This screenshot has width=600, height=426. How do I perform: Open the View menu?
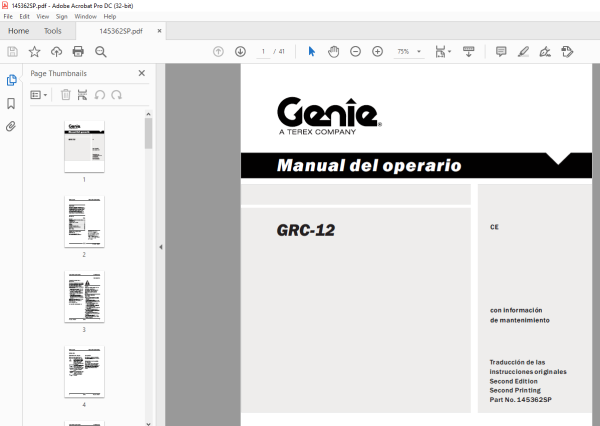42,16
